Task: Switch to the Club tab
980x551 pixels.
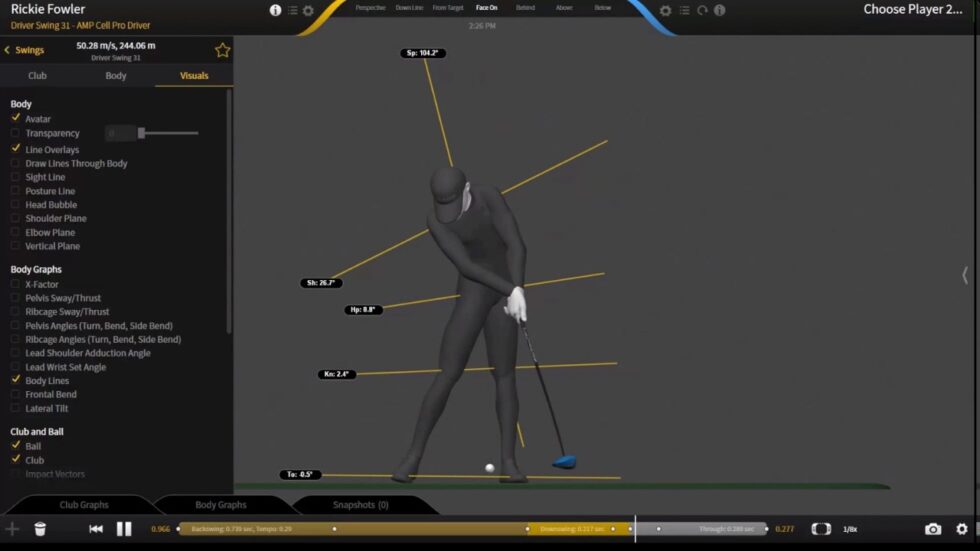Action: pos(38,76)
